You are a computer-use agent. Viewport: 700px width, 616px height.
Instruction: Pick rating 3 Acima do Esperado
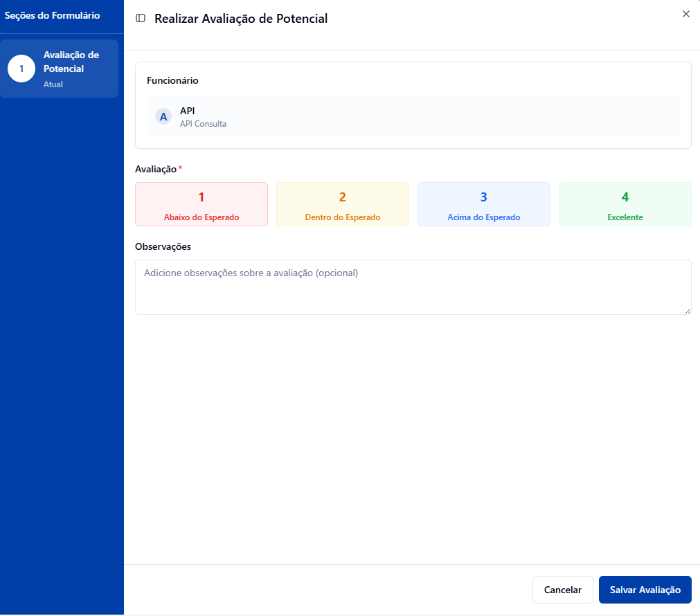[x=484, y=204]
